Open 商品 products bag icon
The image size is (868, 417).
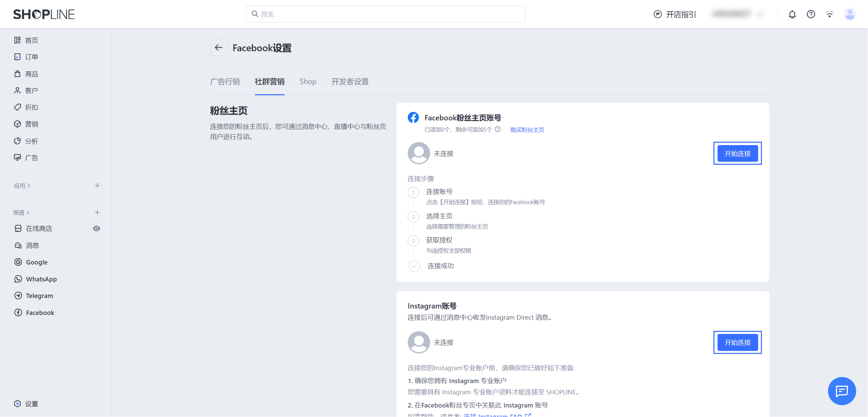click(17, 74)
